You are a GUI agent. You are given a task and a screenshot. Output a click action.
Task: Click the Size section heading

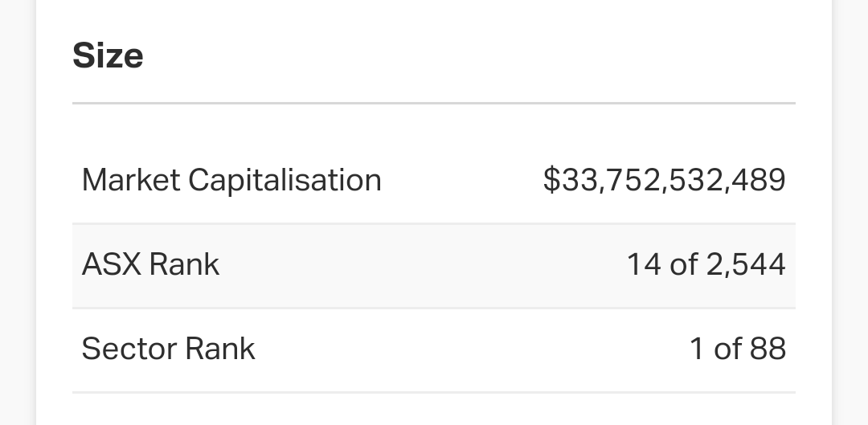[108, 56]
